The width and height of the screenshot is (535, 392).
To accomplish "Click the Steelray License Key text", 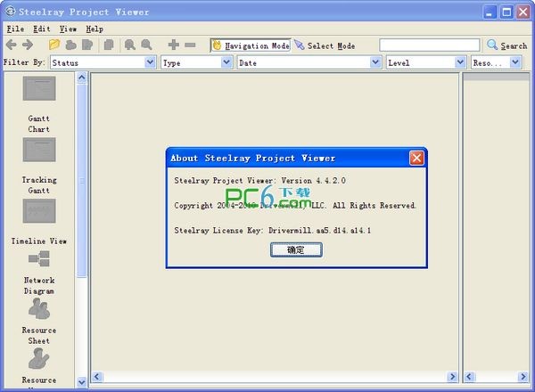I will (x=272, y=231).
